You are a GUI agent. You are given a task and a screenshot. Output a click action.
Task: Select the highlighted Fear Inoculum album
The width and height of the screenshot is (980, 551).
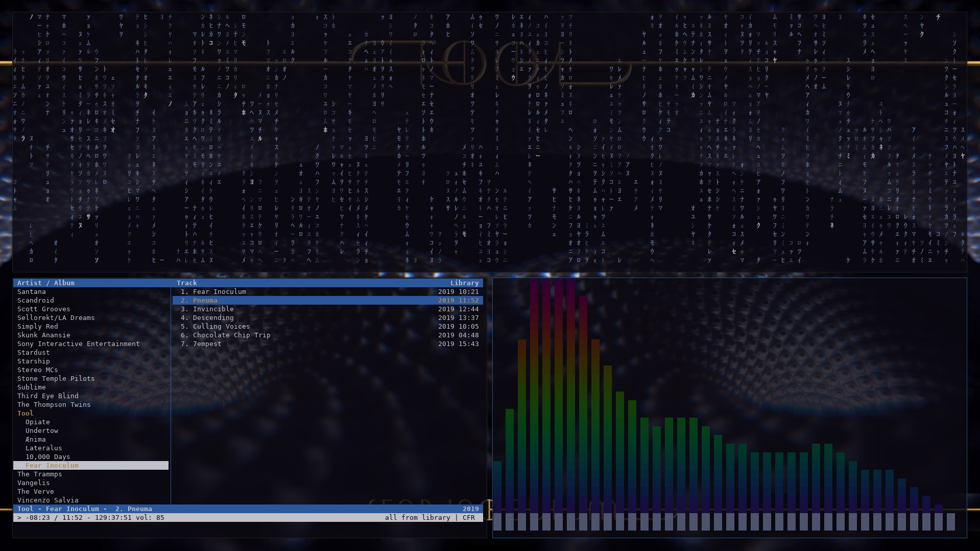coord(91,466)
